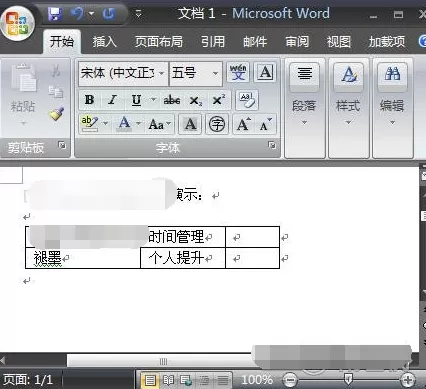Expand the 样式 styles group

pyautogui.click(x=348, y=108)
